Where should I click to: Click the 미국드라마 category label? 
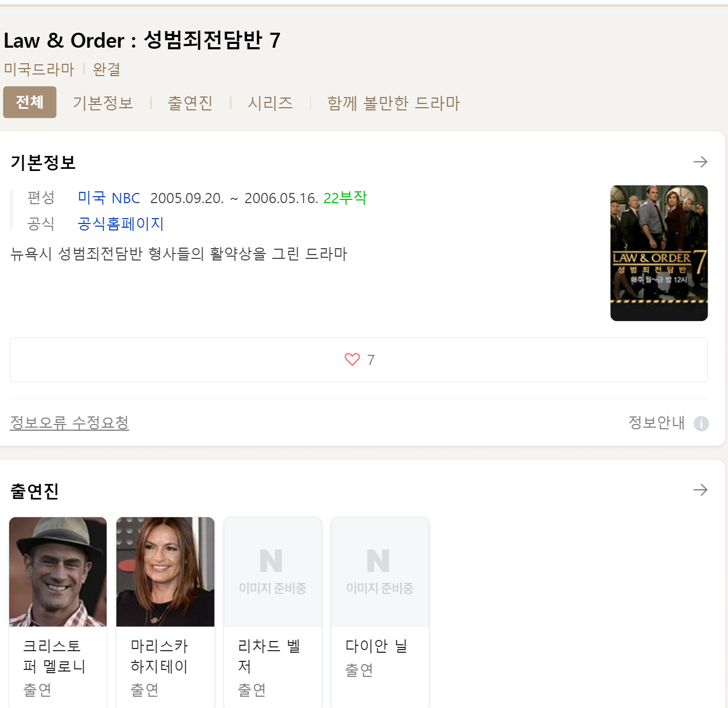pyautogui.click(x=39, y=69)
